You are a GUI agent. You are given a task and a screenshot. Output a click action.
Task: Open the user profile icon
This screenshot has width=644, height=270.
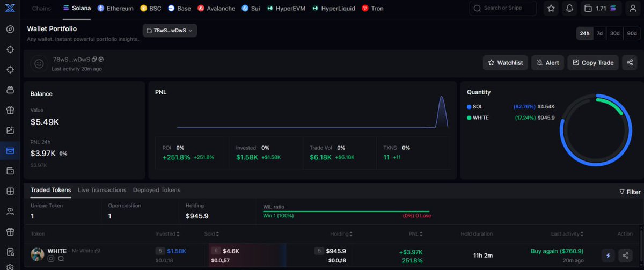pos(633,8)
